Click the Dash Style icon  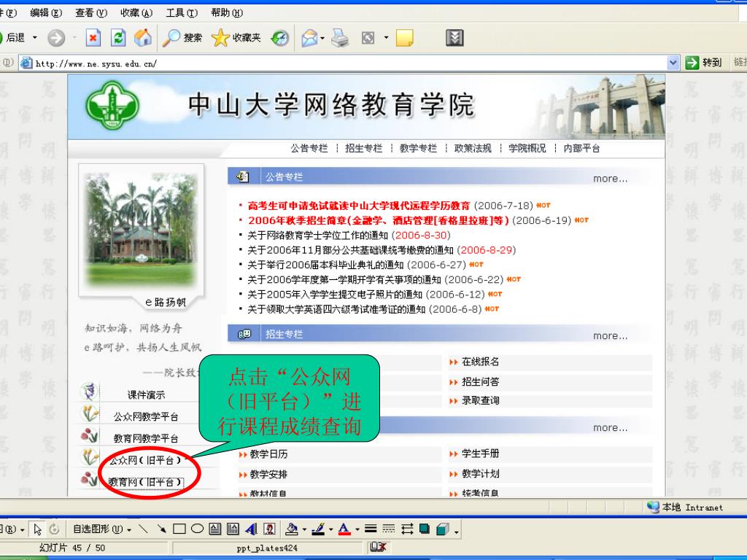pyautogui.click(x=389, y=529)
